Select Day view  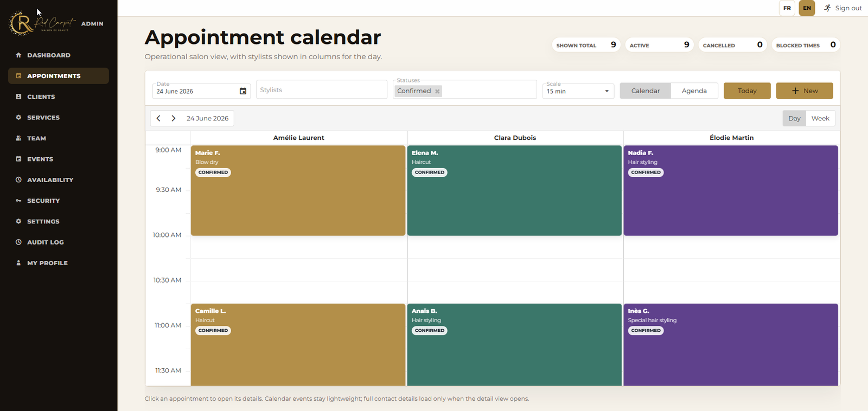click(x=794, y=118)
